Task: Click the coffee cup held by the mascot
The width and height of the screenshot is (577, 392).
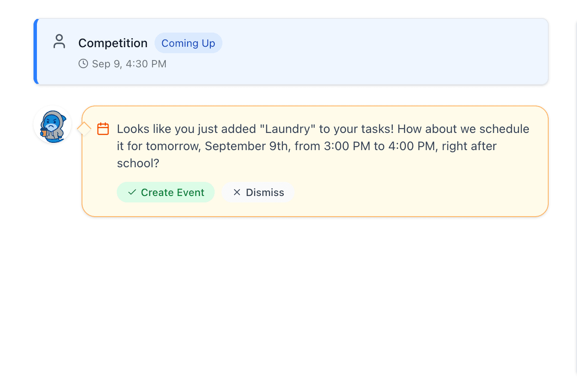Action: (44, 131)
